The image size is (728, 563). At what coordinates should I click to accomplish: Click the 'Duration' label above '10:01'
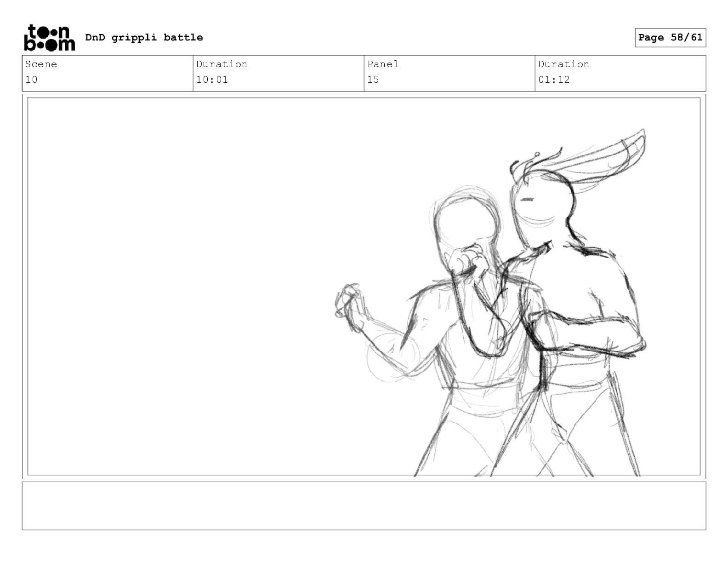(222, 64)
